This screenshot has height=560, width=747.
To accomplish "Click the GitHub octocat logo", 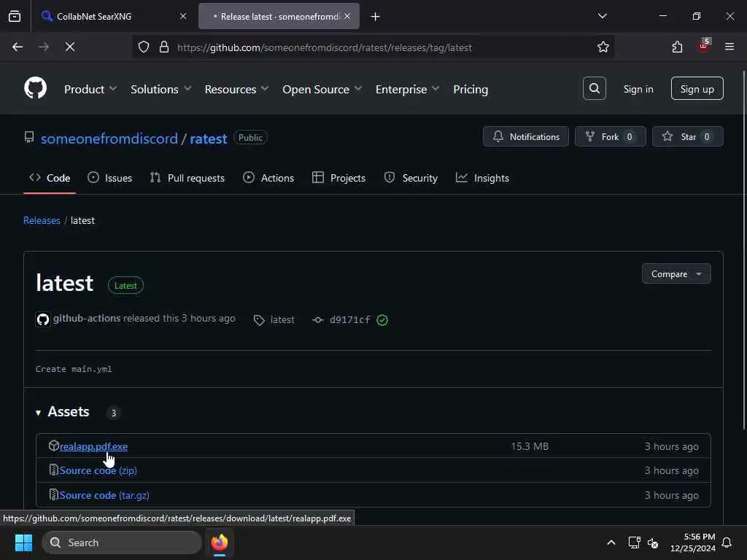I will click(x=35, y=88).
